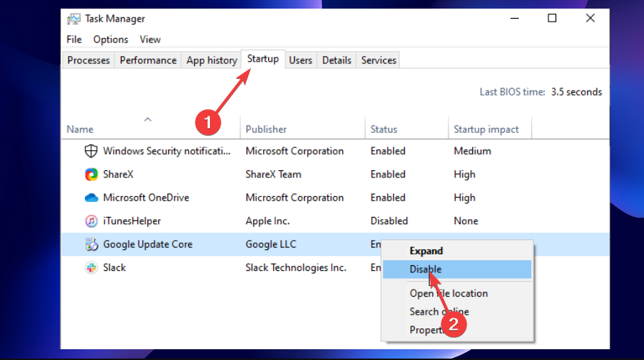
Task: Click the Apple Inc. publisher cell
Action: click(x=268, y=221)
